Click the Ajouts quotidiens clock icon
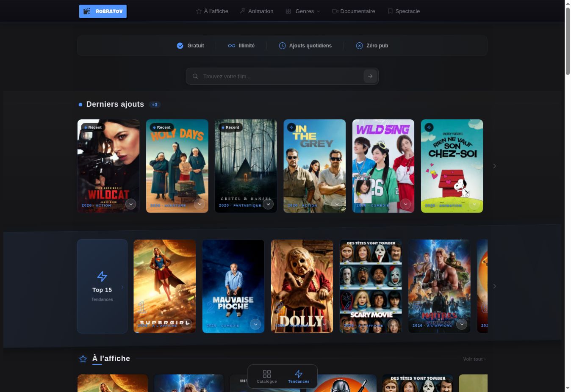 coord(282,46)
